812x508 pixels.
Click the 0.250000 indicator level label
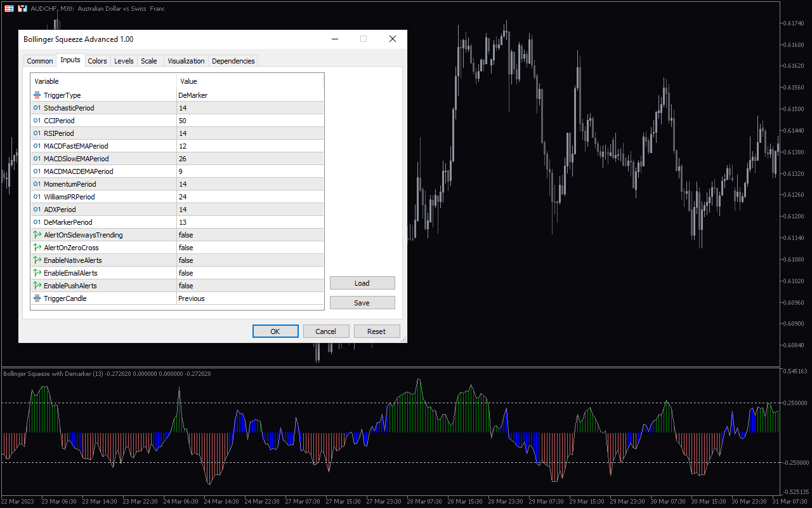pyautogui.click(x=796, y=403)
